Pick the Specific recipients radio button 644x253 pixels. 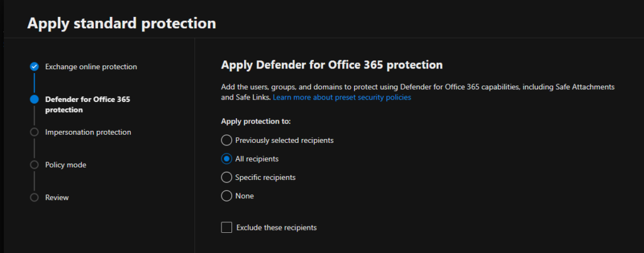coord(226,177)
